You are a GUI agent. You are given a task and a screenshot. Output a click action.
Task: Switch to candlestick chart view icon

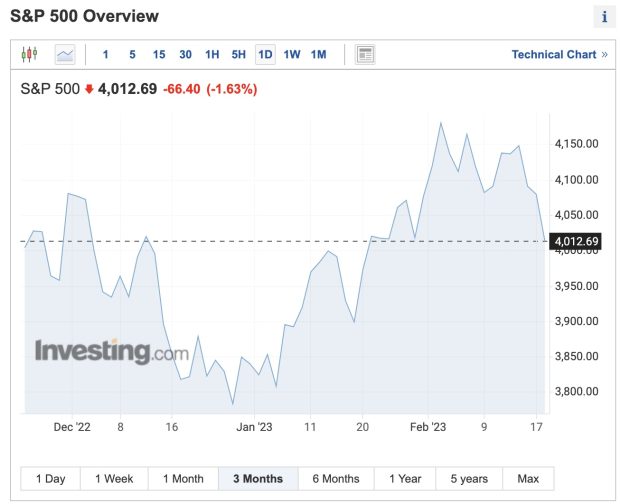click(29, 54)
